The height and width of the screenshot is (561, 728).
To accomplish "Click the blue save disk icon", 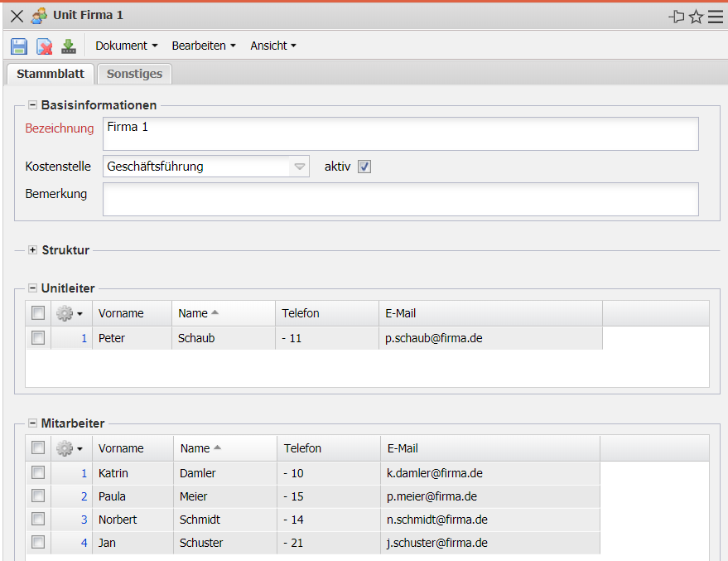I will [x=19, y=46].
